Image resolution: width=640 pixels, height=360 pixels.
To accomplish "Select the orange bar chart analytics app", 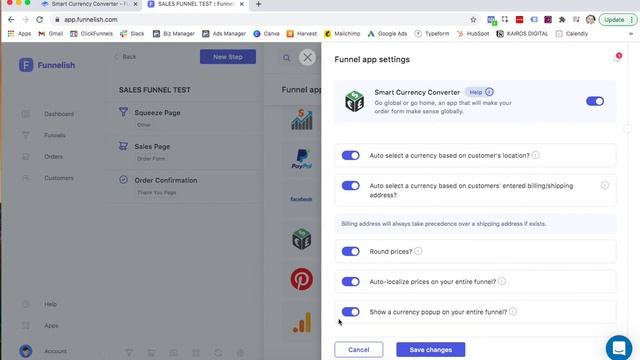I will [x=302, y=322].
